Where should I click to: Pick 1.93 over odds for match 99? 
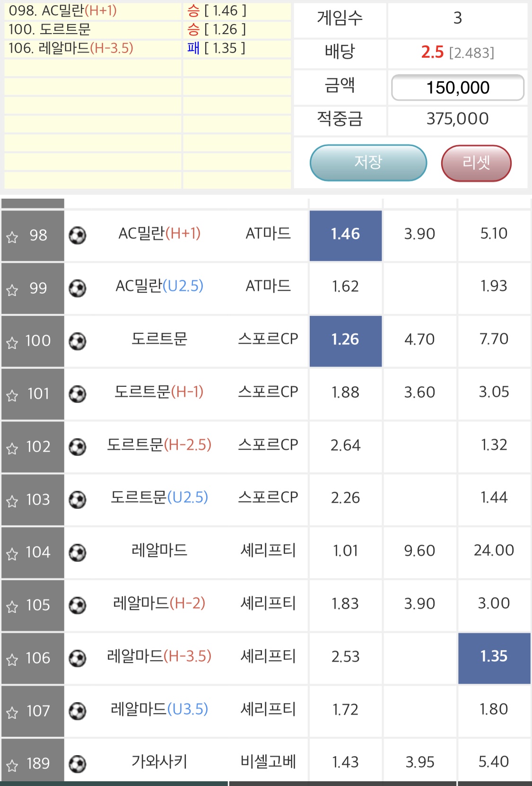[494, 287]
